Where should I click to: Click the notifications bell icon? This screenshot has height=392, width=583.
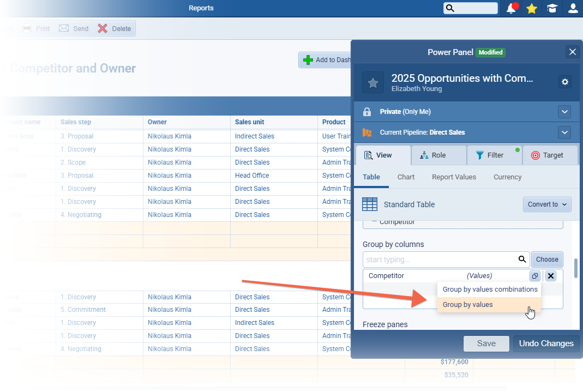click(x=511, y=8)
